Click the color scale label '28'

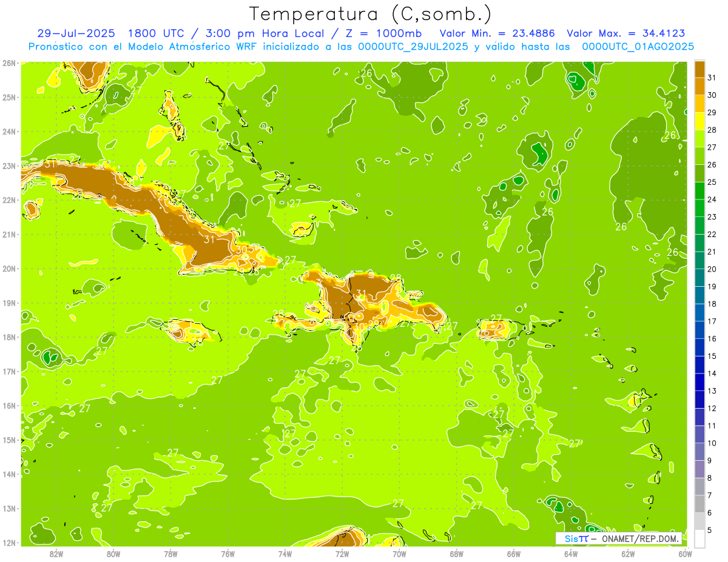pyautogui.click(x=712, y=130)
